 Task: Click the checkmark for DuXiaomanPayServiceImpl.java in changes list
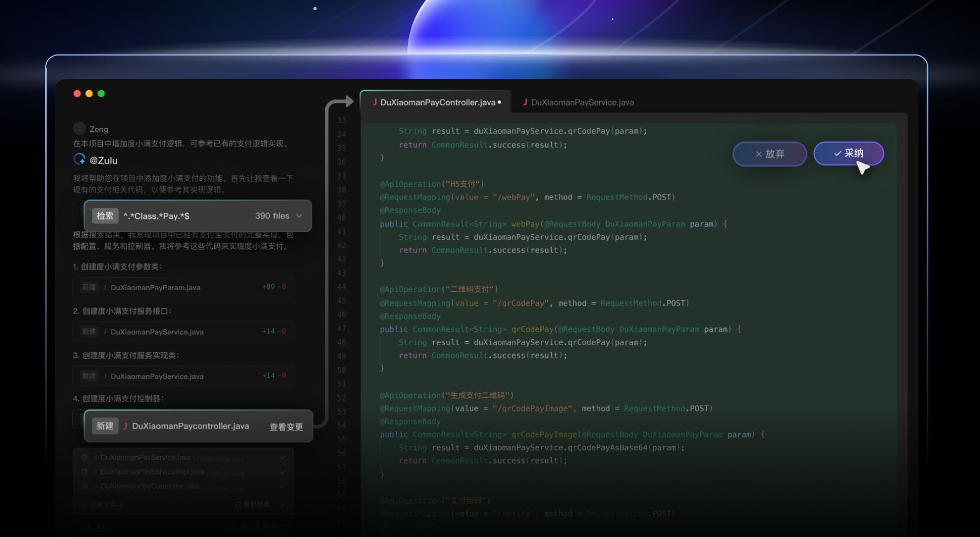[283, 472]
